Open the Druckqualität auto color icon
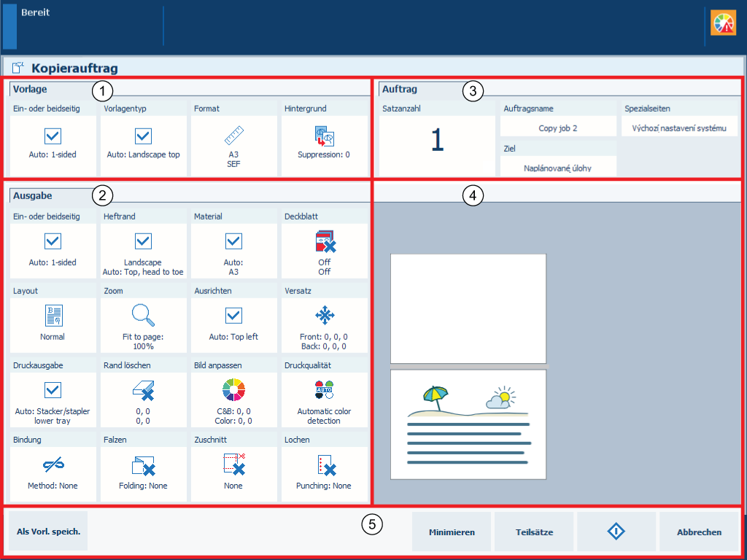 click(324, 389)
